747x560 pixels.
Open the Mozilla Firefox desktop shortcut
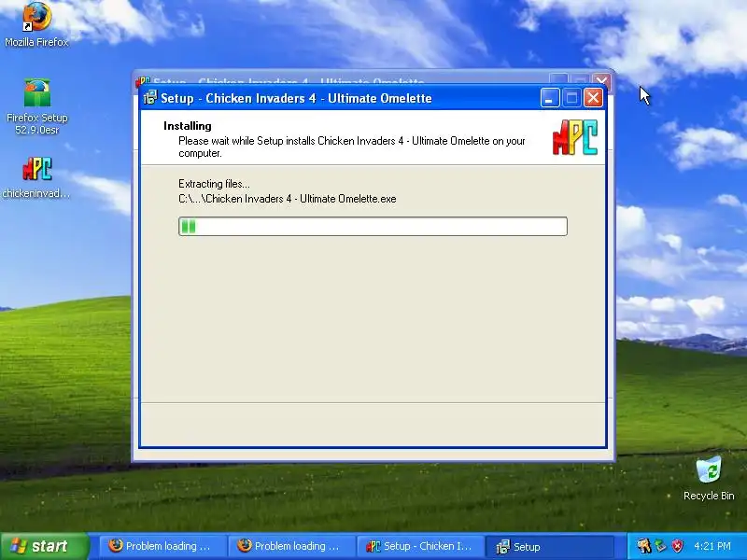tap(36, 24)
